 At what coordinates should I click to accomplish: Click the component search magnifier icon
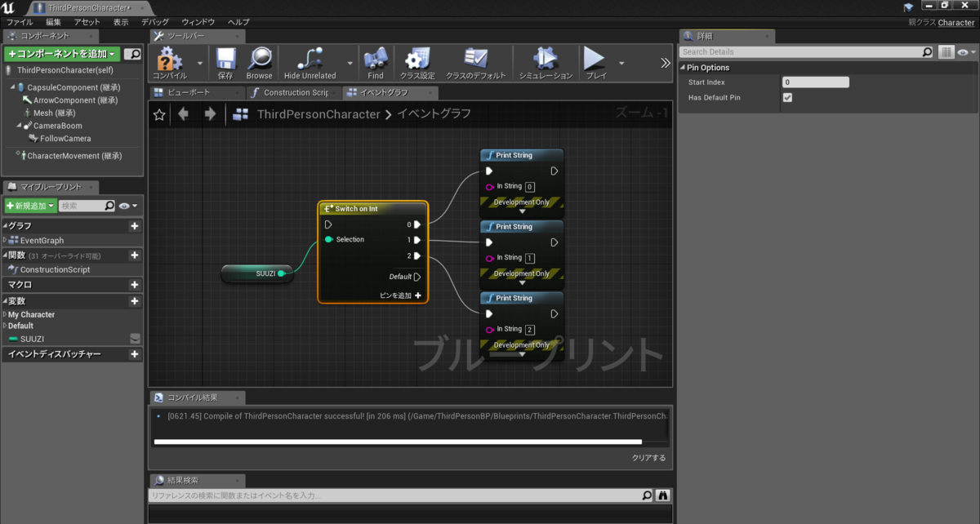tap(133, 54)
